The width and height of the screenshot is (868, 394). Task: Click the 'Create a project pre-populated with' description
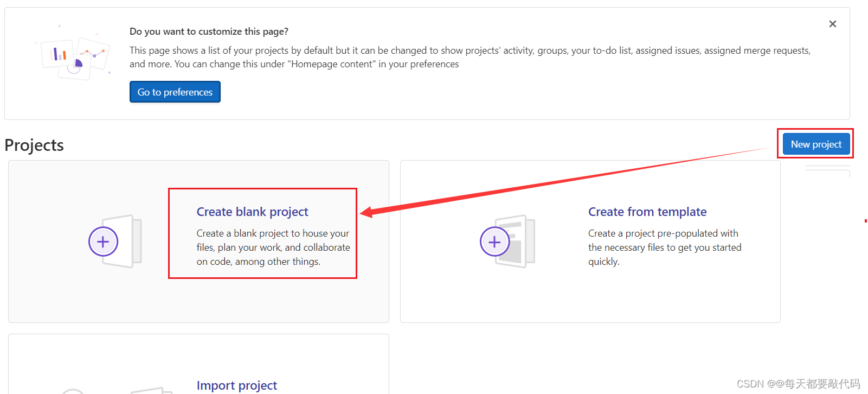point(665,247)
